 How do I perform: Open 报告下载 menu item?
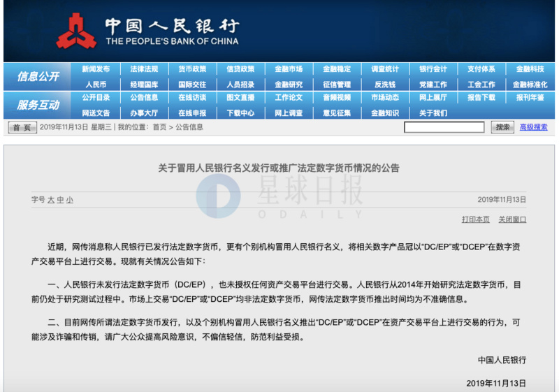pyautogui.click(x=481, y=97)
